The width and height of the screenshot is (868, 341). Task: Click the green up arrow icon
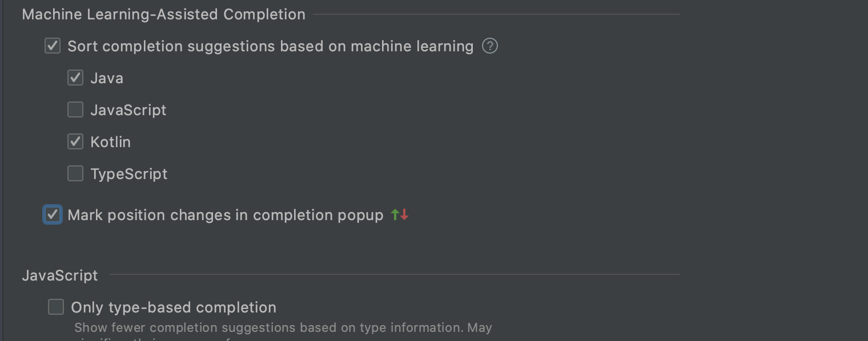pyautogui.click(x=395, y=215)
